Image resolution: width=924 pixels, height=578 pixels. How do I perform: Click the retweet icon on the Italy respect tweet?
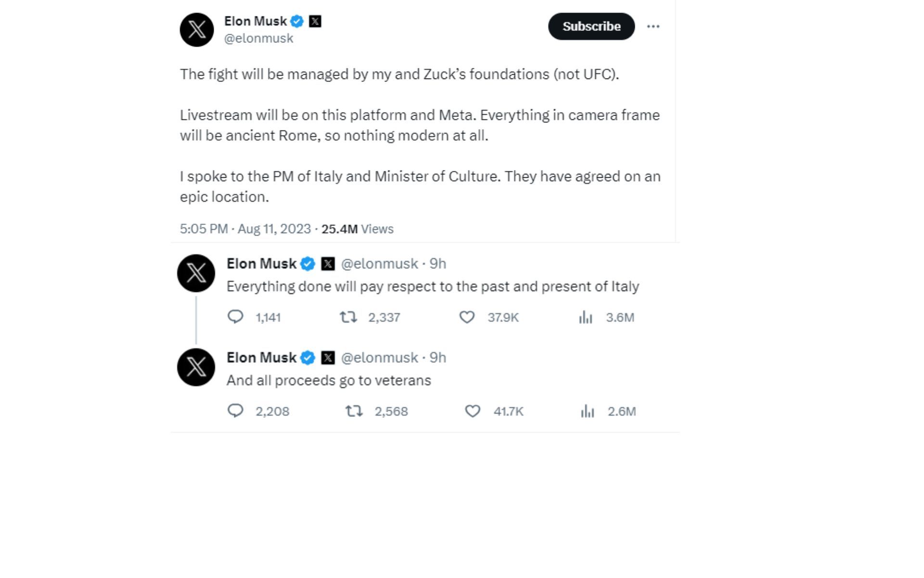point(348,317)
